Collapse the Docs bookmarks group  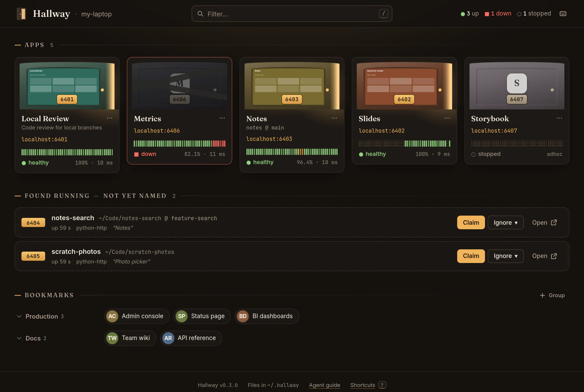tap(19, 338)
